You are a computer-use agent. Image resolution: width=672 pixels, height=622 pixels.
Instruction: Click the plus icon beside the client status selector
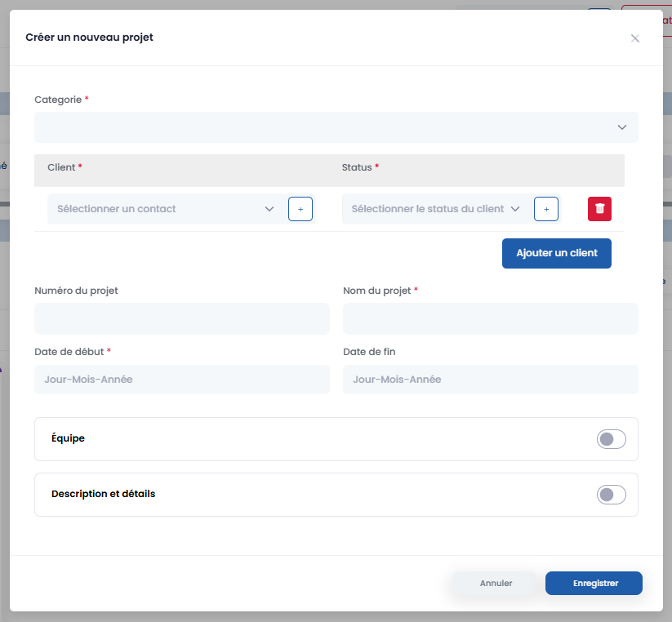546,209
